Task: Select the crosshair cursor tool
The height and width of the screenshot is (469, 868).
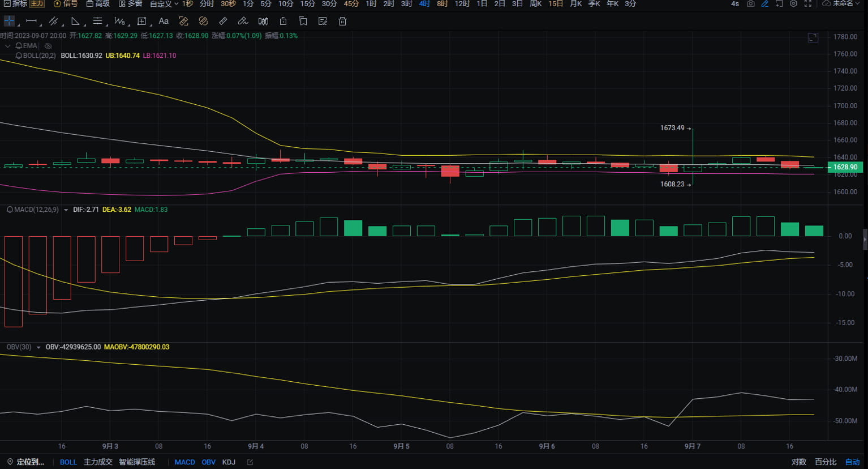Action: tap(9, 22)
